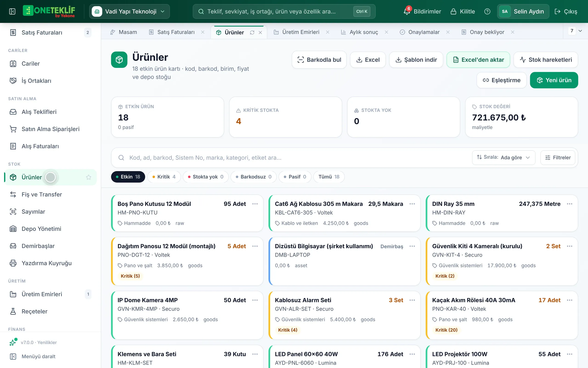
Task: Open Depo Yönetimi in the sidebar
Action: tap(50, 229)
